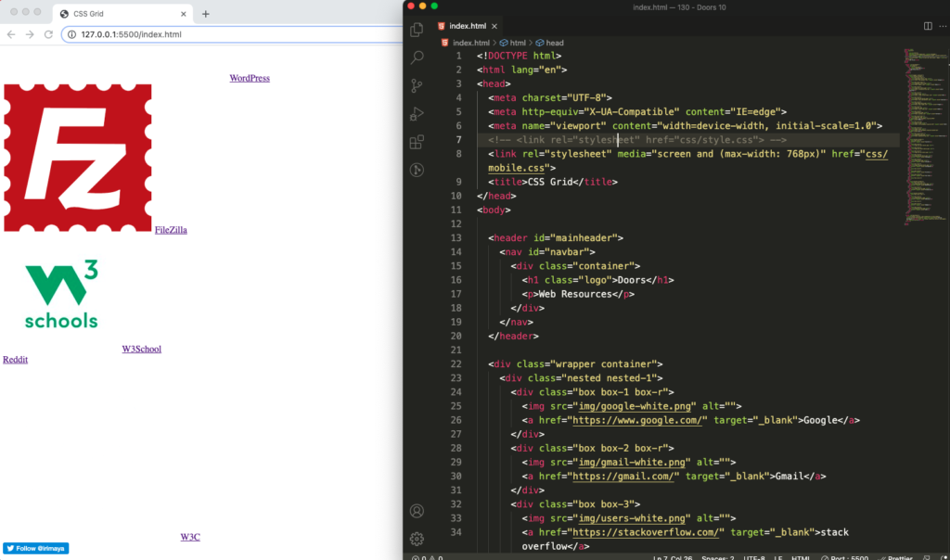This screenshot has width=950, height=560.
Task: Click line number 22 in the gutter
Action: tap(456, 363)
